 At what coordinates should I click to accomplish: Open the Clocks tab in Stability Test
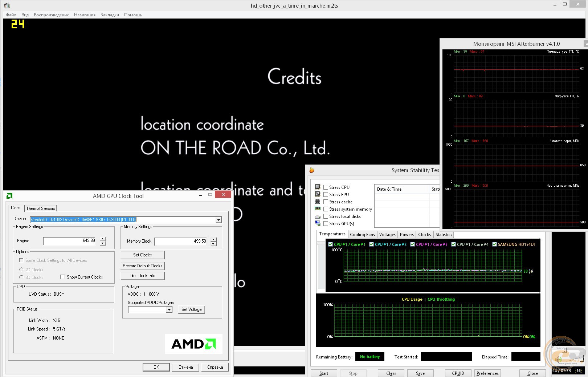tap(424, 235)
